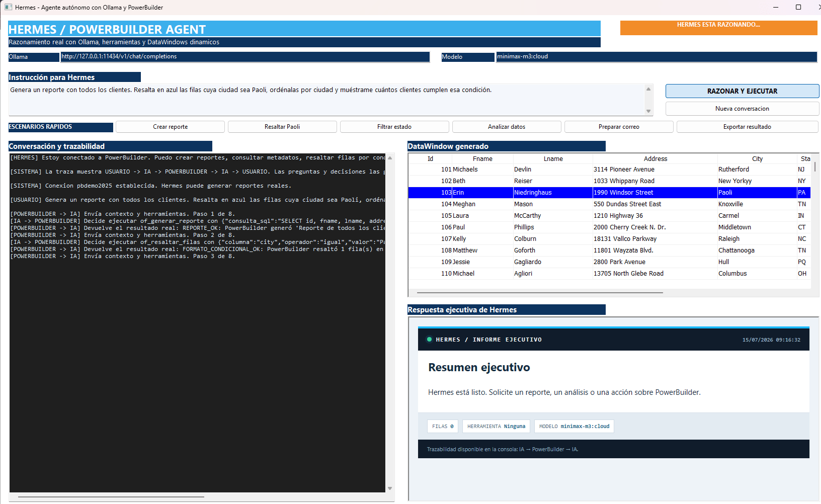Screen dimensions: 821x504
Task: Run the Analizar datos scenario
Action: (x=507, y=127)
